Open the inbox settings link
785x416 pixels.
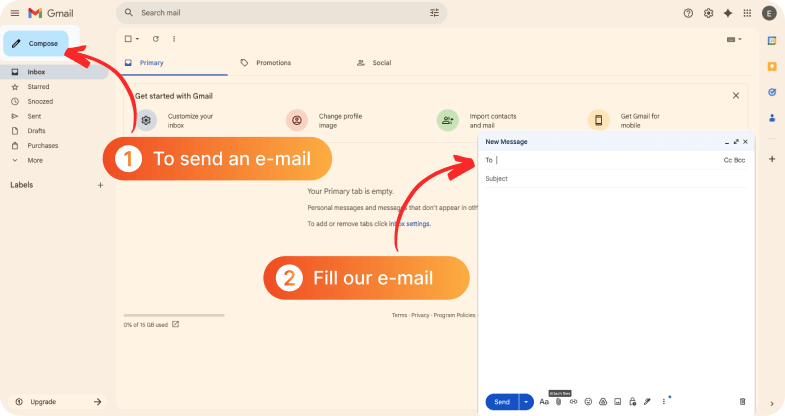(x=410, y=224)
